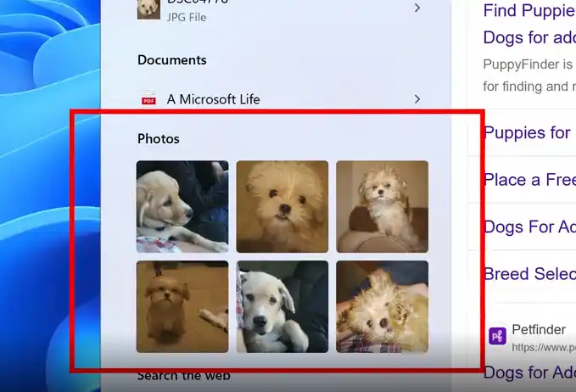Click the Documents section heading
576x392 pixels.
tap(172, 60)
